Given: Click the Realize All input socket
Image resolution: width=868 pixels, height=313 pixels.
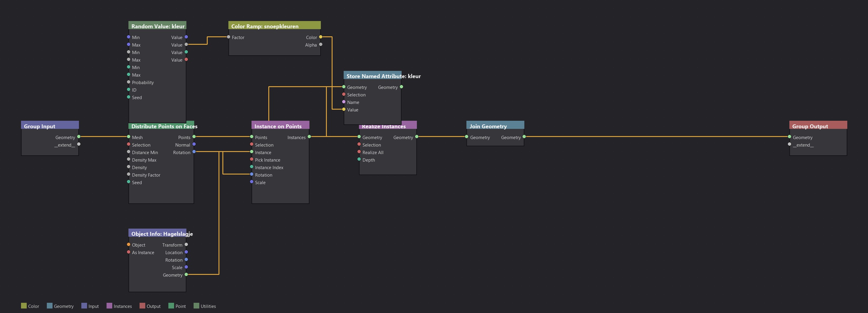Looking at the screenshot, I should [359, 152].
